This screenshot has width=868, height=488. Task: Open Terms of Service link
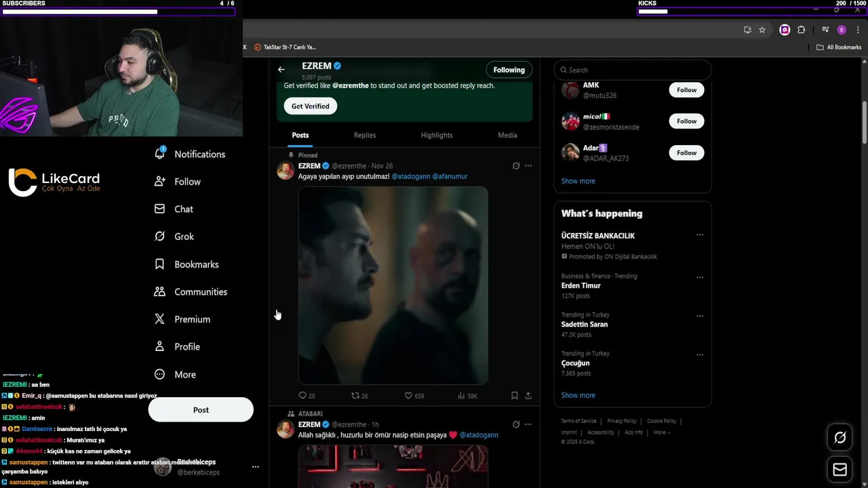pos(578,421)
